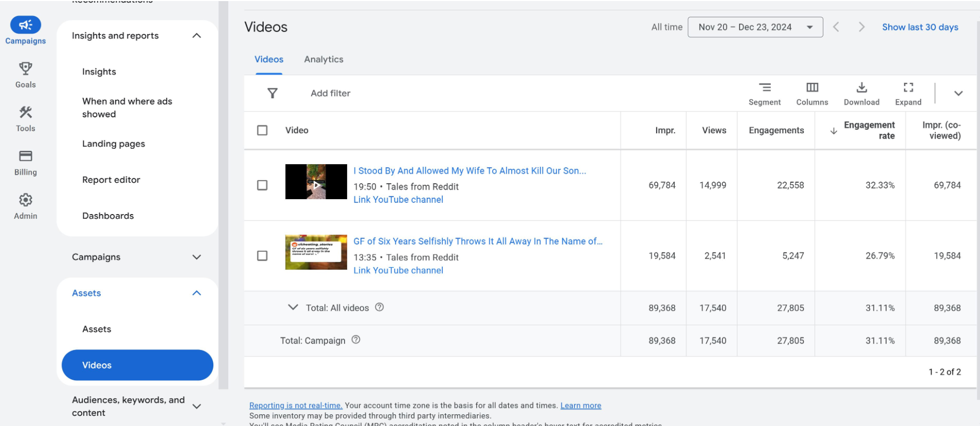This screenshot has height=426, width=980.
Task: Click the filter funnel icon
Action: click(x=272, y=93)
